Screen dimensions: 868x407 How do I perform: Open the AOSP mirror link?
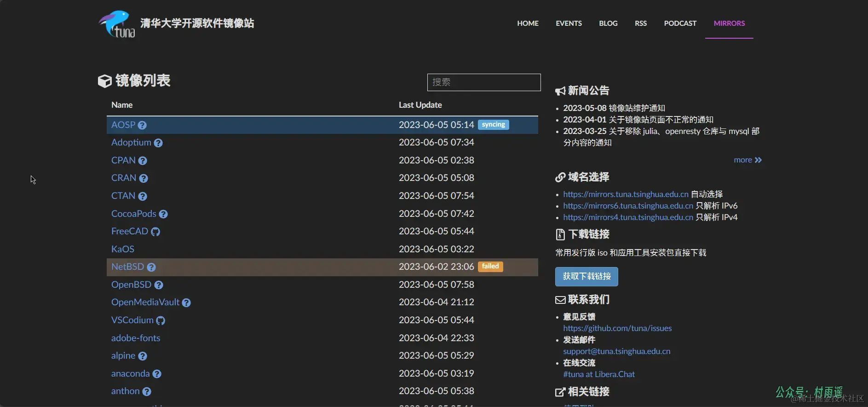pos(123,125)
